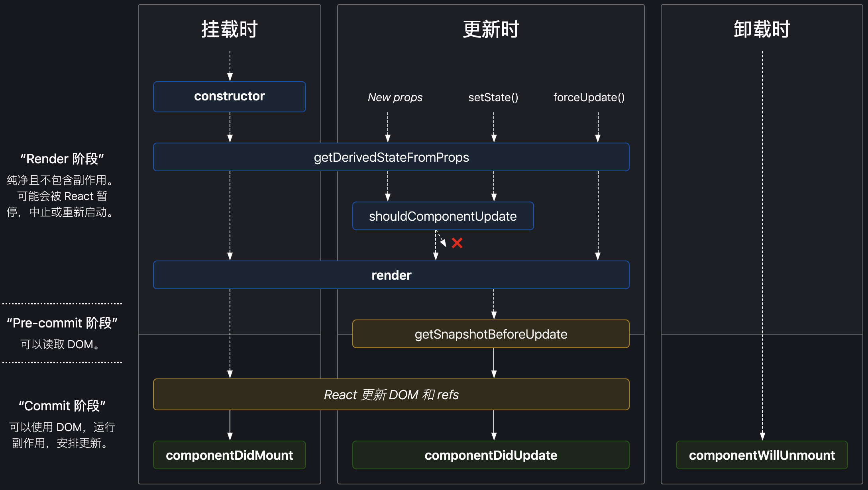Open the getSnapshotBeforeUpdate box
Viewport: 868px width, 490px height.
tap(491, 334)
